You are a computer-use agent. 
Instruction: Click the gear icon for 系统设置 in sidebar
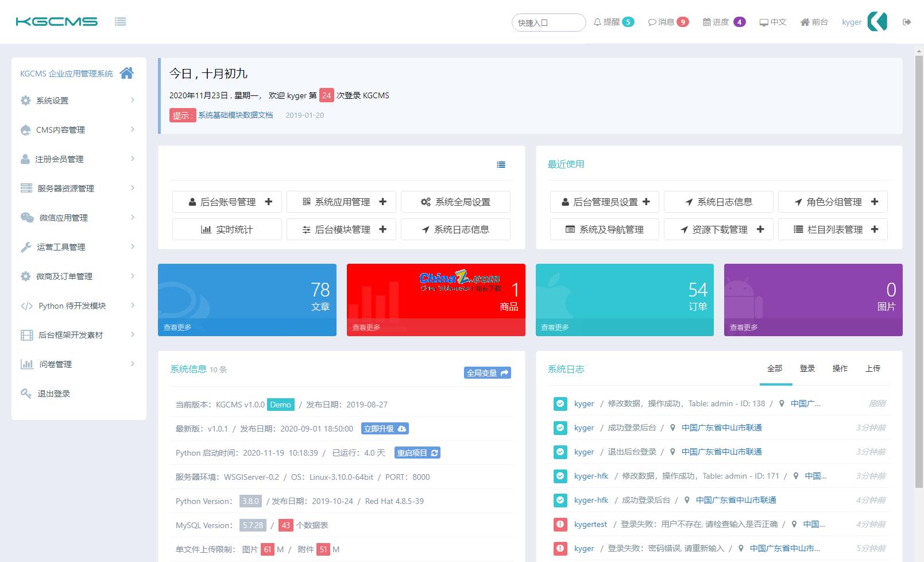pos(25,100)
